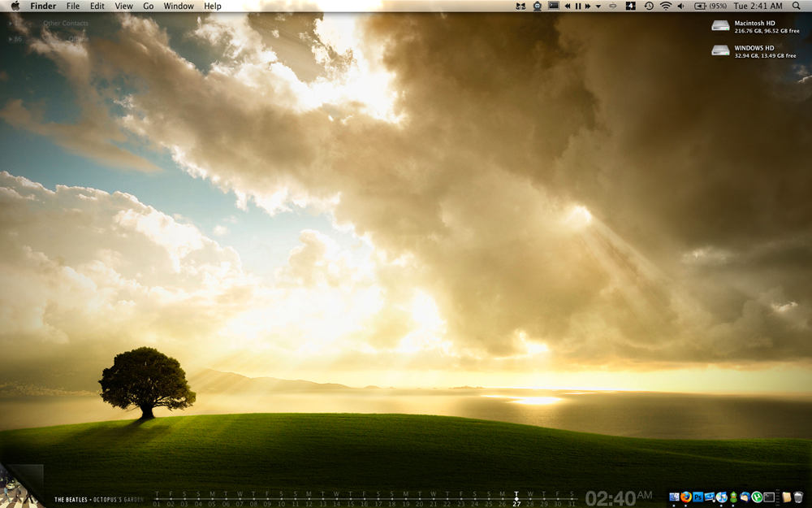Viewport: 812px width, 508px height.
Task: Select day 31 on the calendar strip
Action: pos(571,500)
